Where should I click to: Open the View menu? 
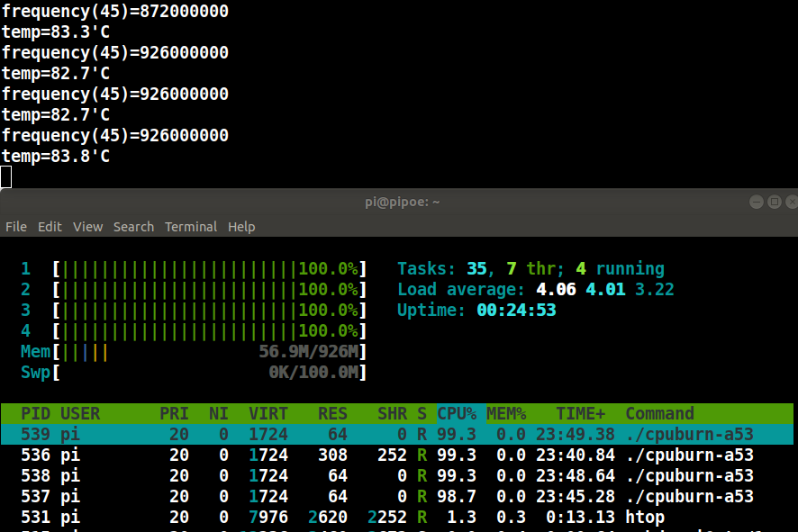pyautogui.click(x=87, y=227)
